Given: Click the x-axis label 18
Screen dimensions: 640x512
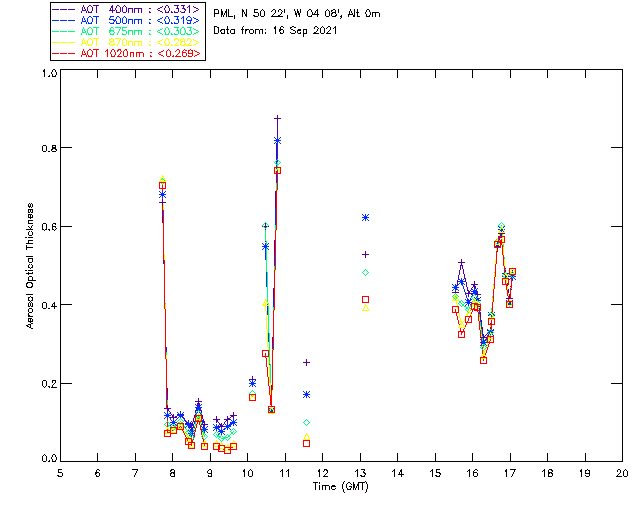Looking at the screenshot, I should pos(547,473).
